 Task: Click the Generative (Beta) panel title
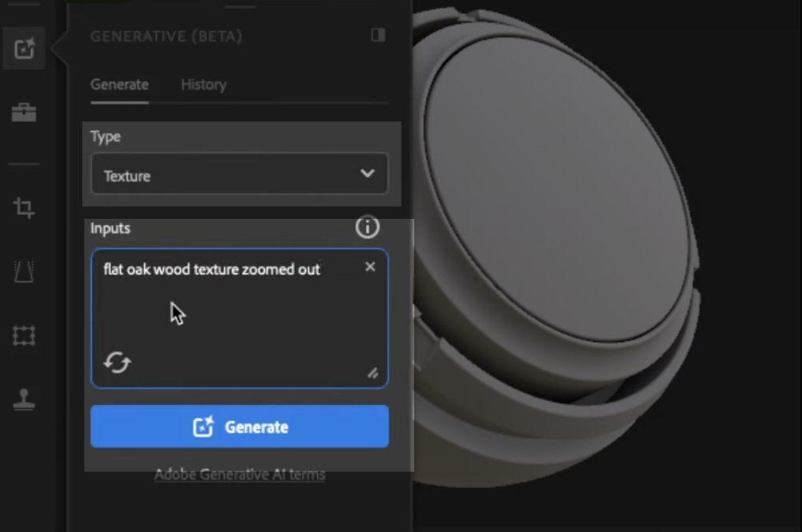coord(166,37)
